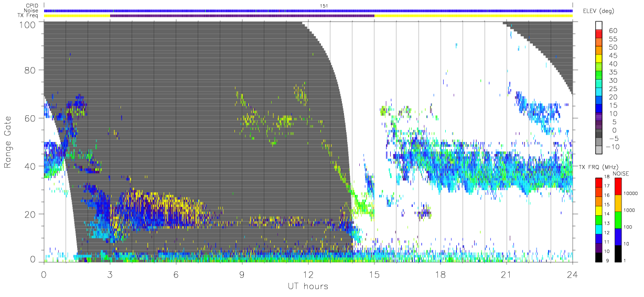This screenshot has width=644, height=297.
Task: Click the 18 tick on UT hours axis
Action: (x=441, y=274)
